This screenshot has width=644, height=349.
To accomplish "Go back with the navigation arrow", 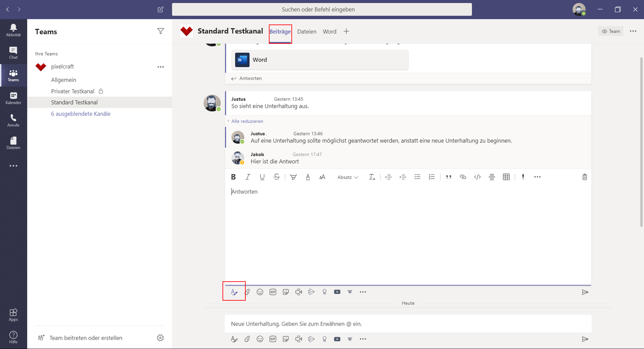I will click(8, 9).
